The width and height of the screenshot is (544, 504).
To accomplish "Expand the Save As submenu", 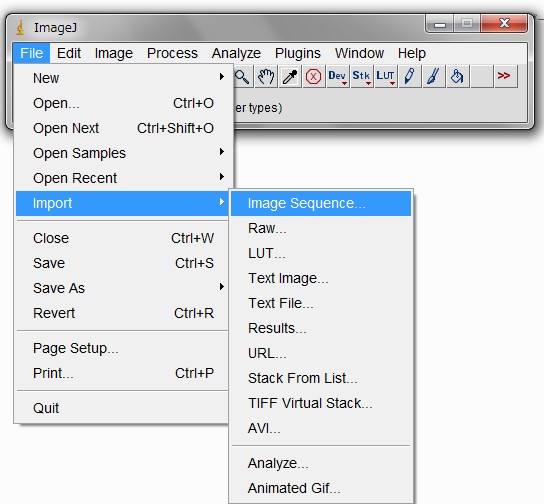I will pyautogui.click(x=121, y=288).
